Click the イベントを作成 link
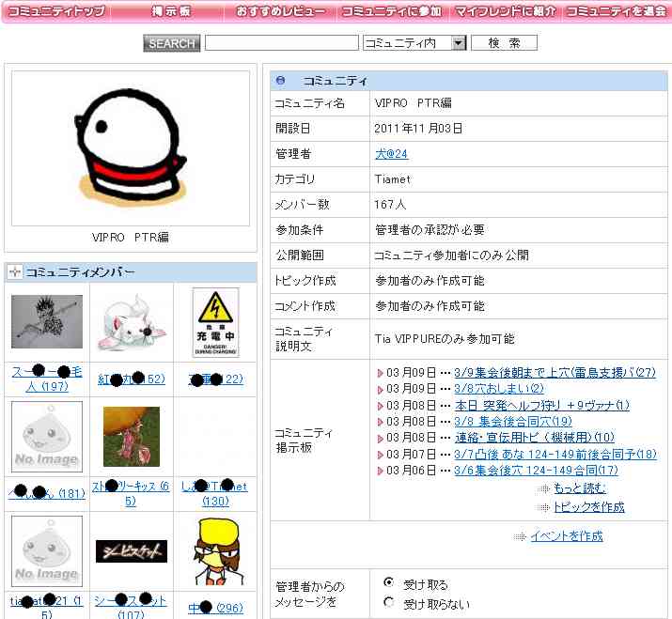 click(566, 536)
